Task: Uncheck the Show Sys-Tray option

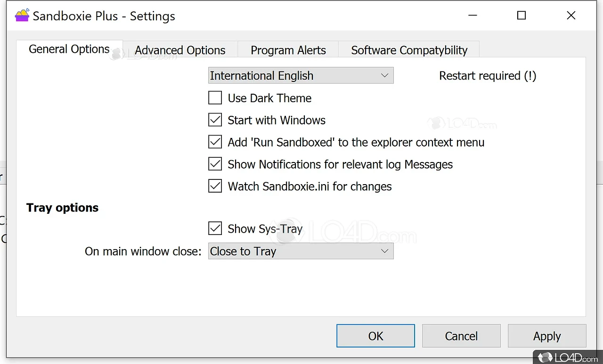Action: point(215,228)
